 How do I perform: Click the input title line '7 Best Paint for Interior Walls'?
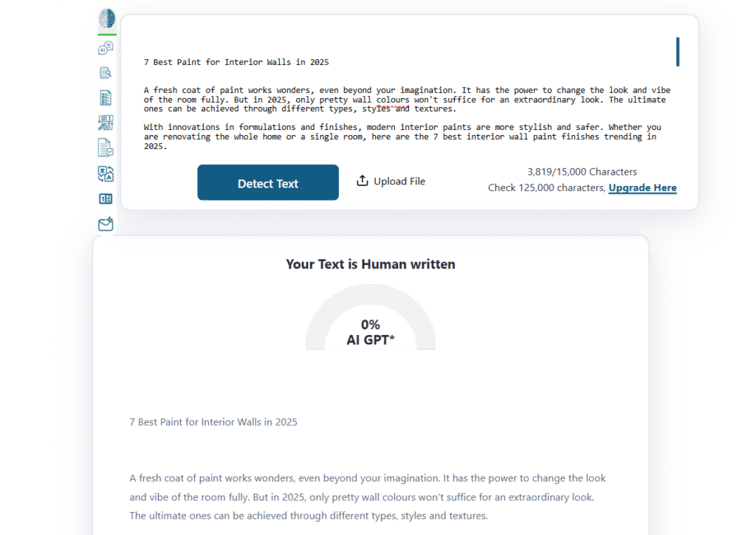point(236,62)
